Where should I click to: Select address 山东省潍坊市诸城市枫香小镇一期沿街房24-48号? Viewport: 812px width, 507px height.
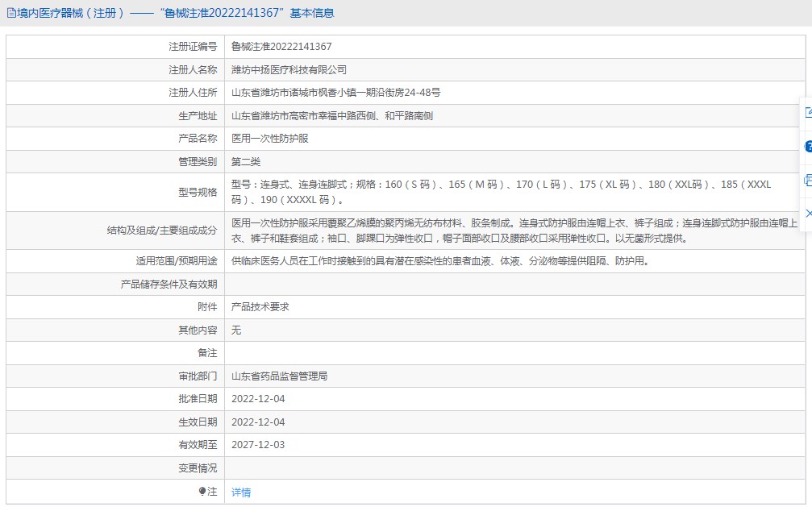(335, 92)
